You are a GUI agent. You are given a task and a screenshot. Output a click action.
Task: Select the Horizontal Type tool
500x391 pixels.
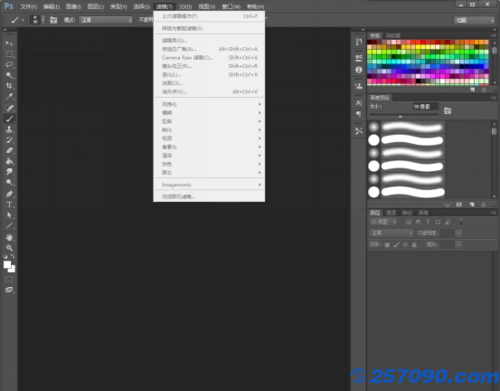[x=9, y=205]
